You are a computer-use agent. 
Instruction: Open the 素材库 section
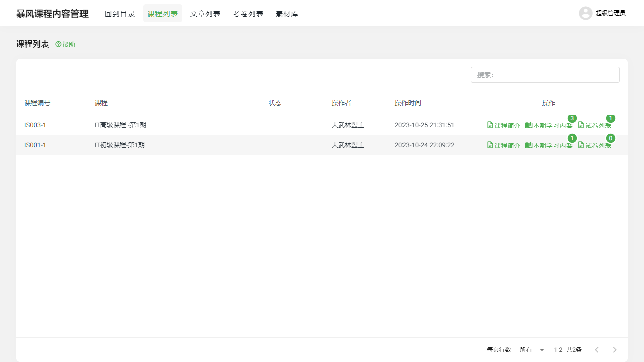(x=287, y=14)
